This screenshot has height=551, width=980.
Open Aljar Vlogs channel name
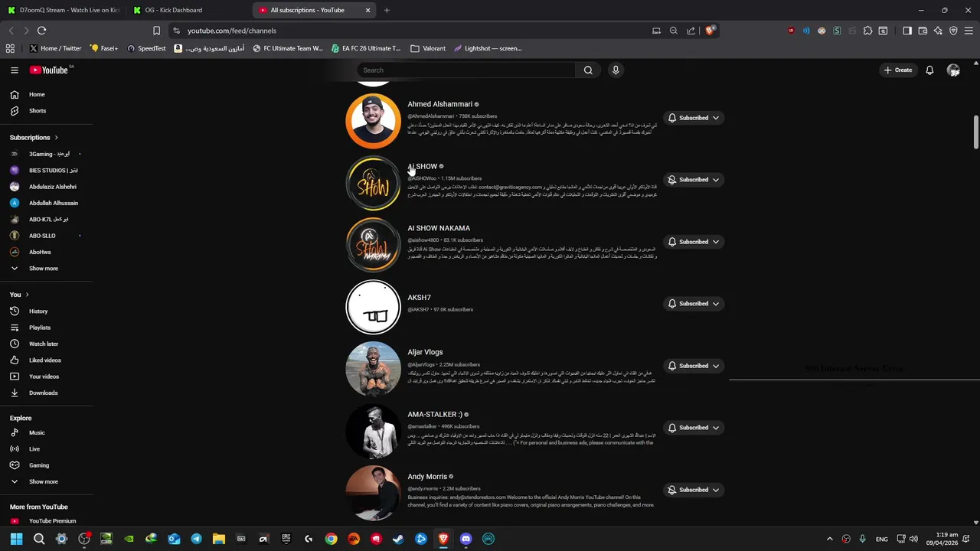click(x=425, y=352)
